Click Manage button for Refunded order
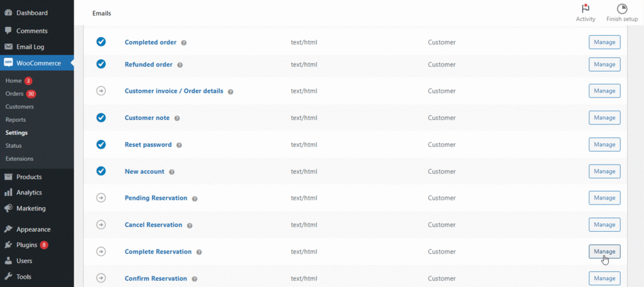 [604, 64]
